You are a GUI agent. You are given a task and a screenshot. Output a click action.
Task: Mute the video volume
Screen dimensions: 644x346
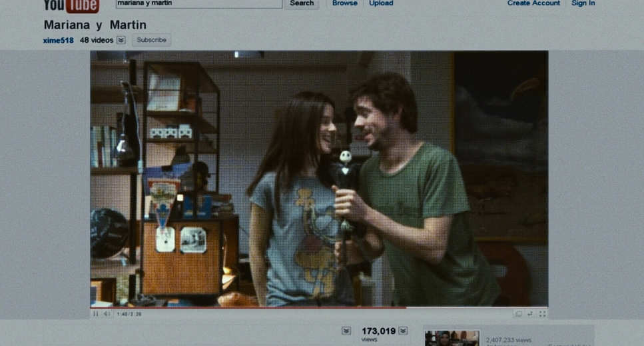coord(107,314)
